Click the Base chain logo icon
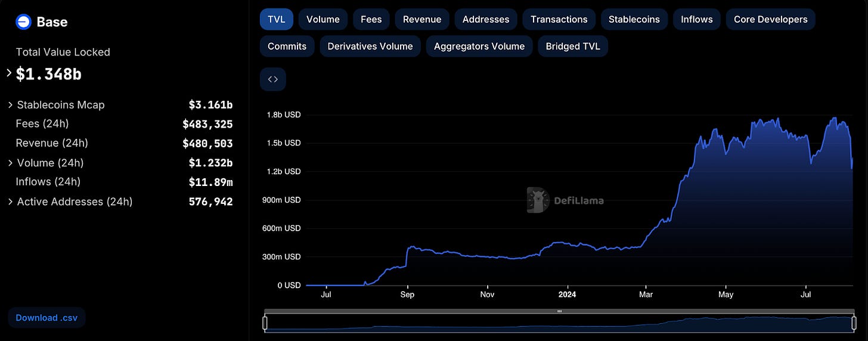The height and width of the screenshot is (341, 868). 23,22
